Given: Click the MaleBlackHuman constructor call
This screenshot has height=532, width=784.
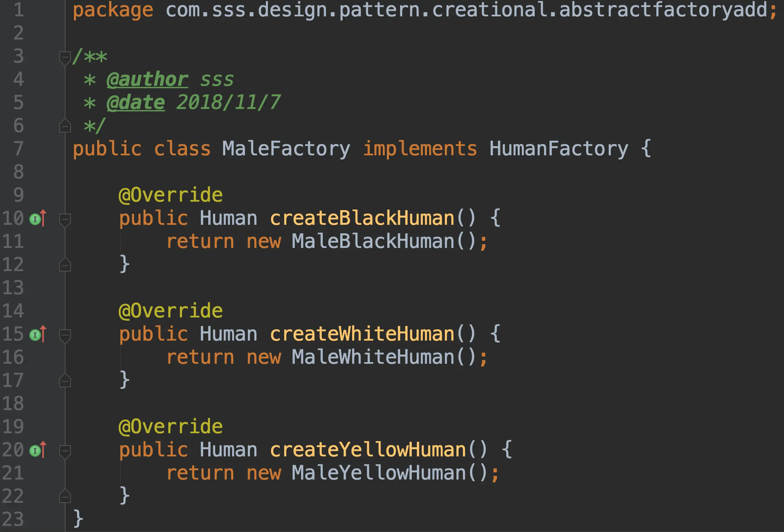Looking at the screenshot, I should tap(373, 242).
